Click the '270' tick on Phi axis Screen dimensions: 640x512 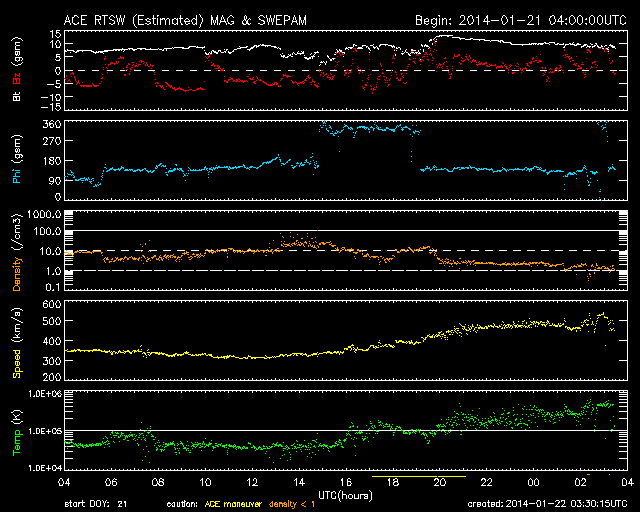click(52, 141)
